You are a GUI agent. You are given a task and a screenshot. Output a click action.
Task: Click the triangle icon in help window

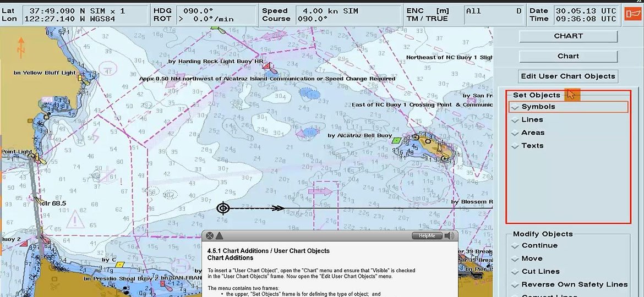coord(219,236)
